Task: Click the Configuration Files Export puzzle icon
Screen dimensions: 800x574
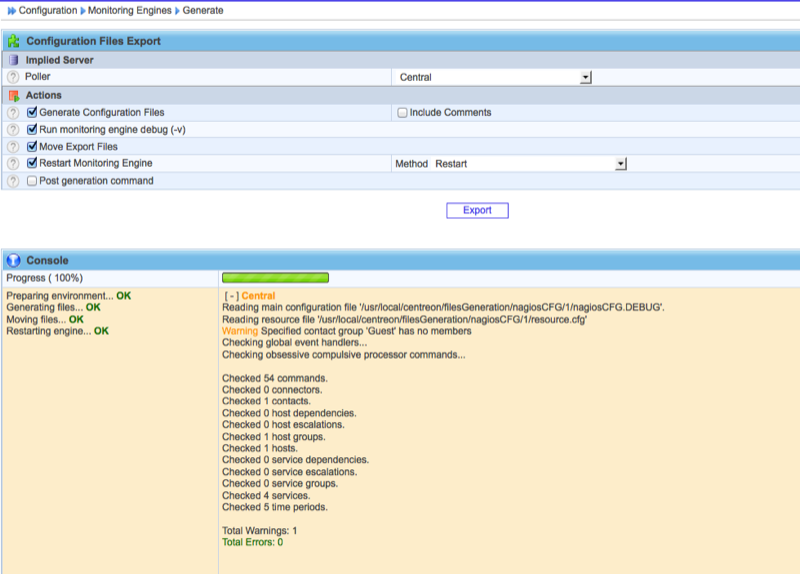Action: point(14,42)
